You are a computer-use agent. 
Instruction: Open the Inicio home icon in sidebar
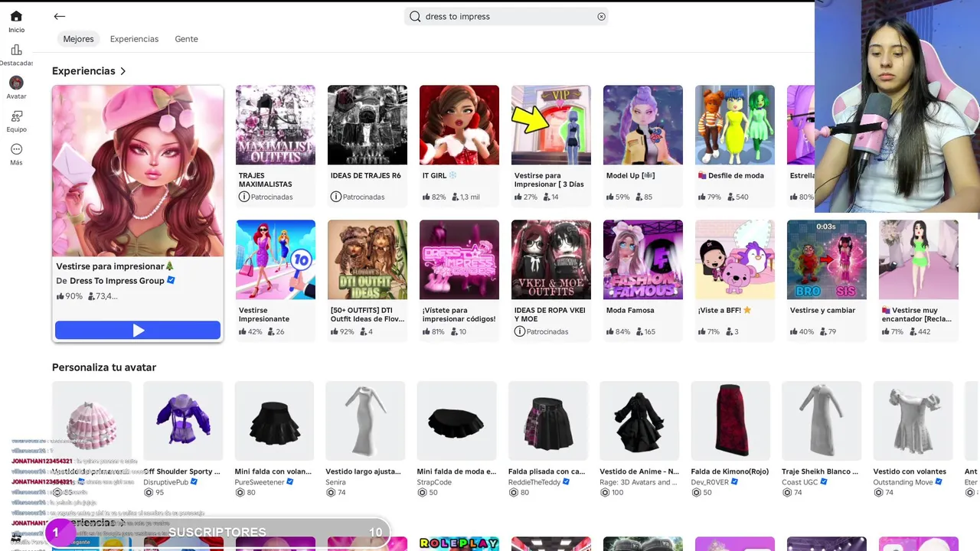[x=16, y=16]
